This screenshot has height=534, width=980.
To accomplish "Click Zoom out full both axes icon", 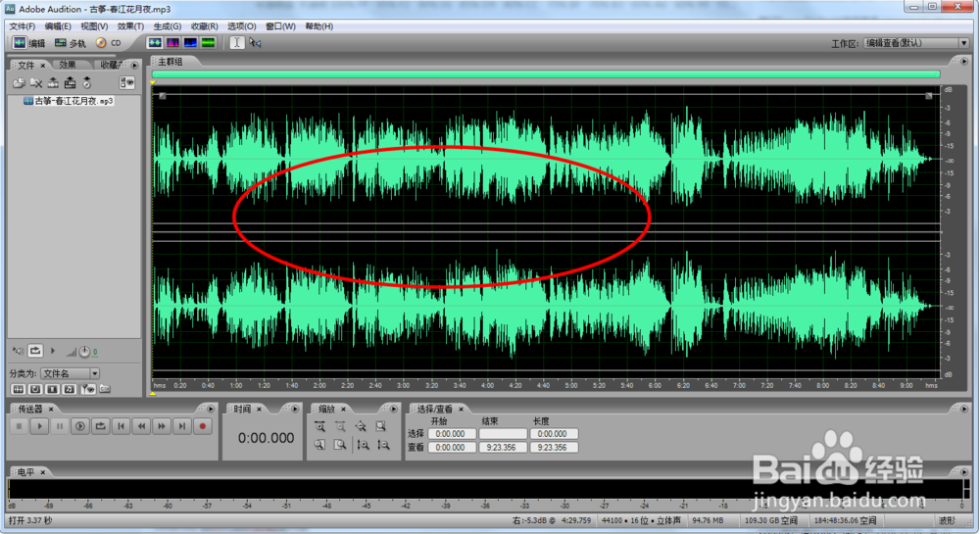I will coord(361,426).
